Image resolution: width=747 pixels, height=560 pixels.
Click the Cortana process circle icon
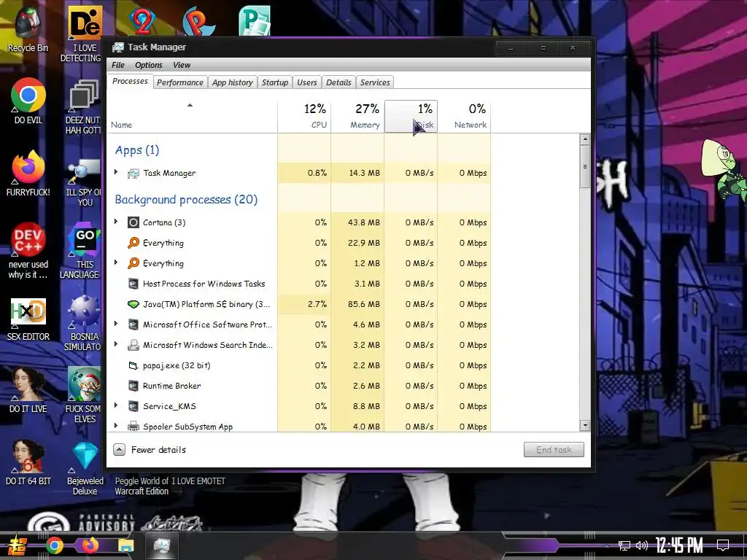pos(133,222)
